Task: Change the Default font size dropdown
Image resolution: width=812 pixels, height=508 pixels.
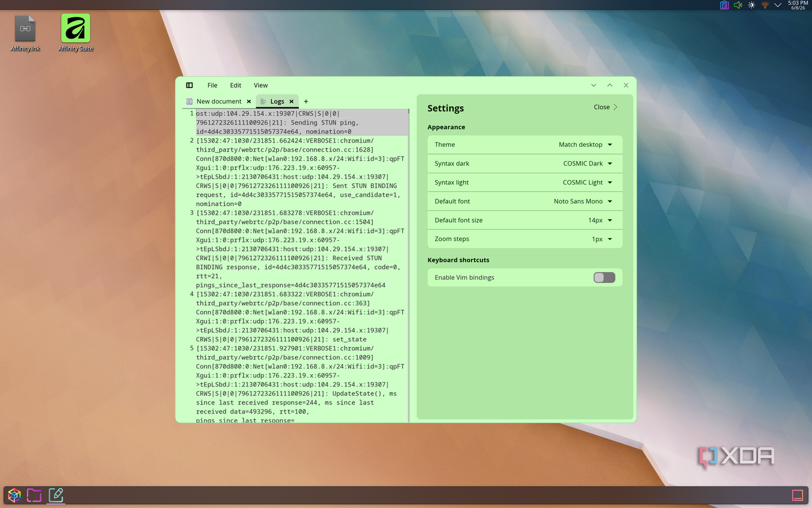Action: pos(600,220)
